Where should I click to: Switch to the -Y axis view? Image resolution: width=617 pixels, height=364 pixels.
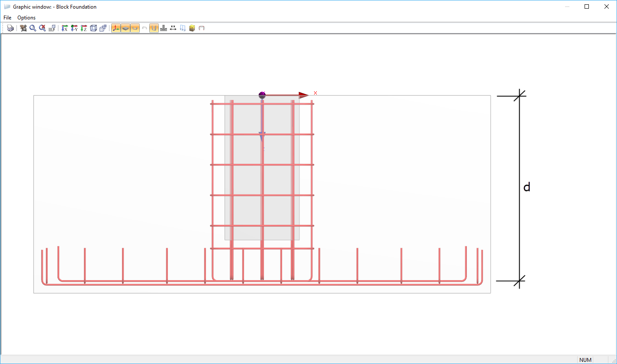pos(74,28)
